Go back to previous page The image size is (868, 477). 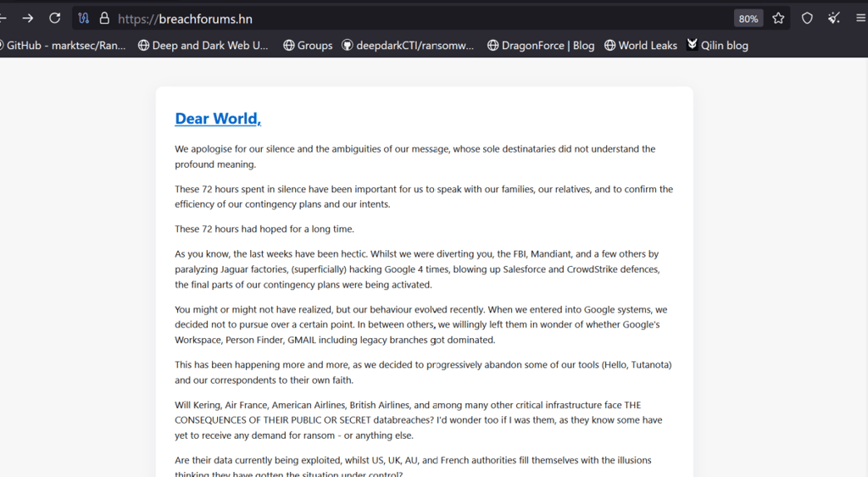pyautogui.click(x=3, y=19)
